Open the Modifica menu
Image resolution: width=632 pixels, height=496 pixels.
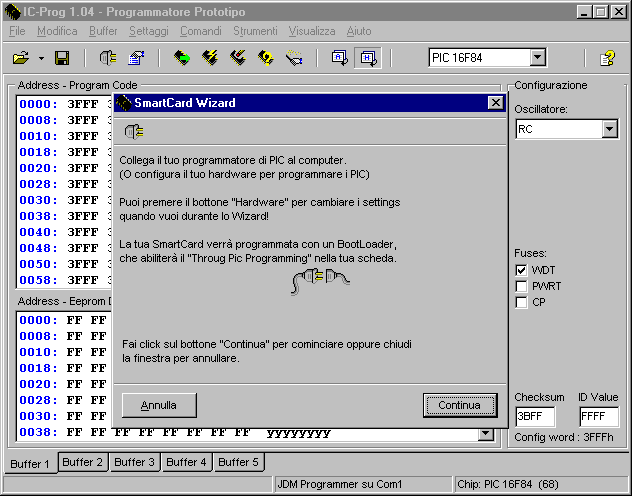57,31
